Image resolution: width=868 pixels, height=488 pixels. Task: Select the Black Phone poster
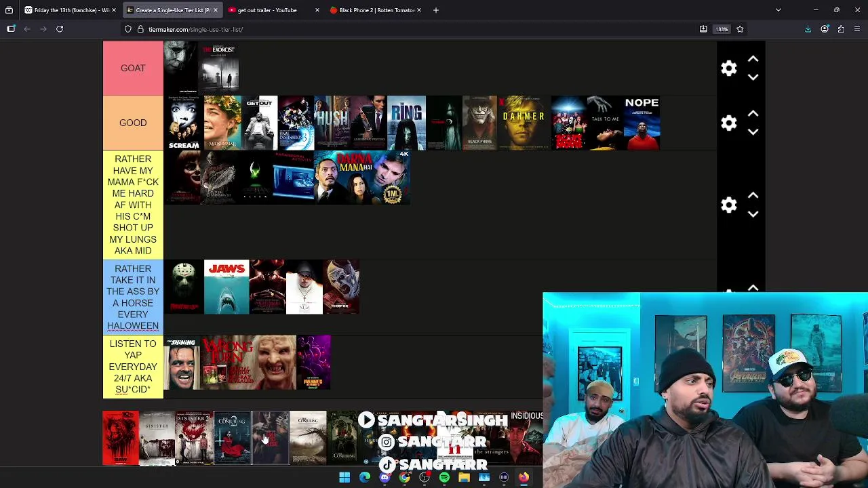coord(479,123)
